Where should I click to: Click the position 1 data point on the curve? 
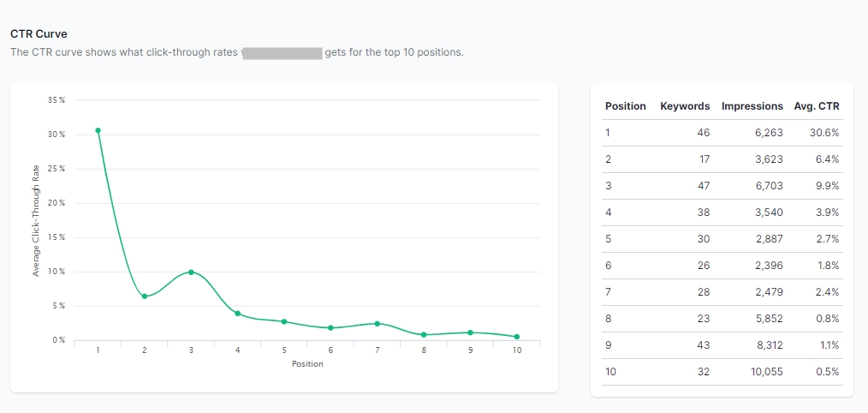coord(98,130)
